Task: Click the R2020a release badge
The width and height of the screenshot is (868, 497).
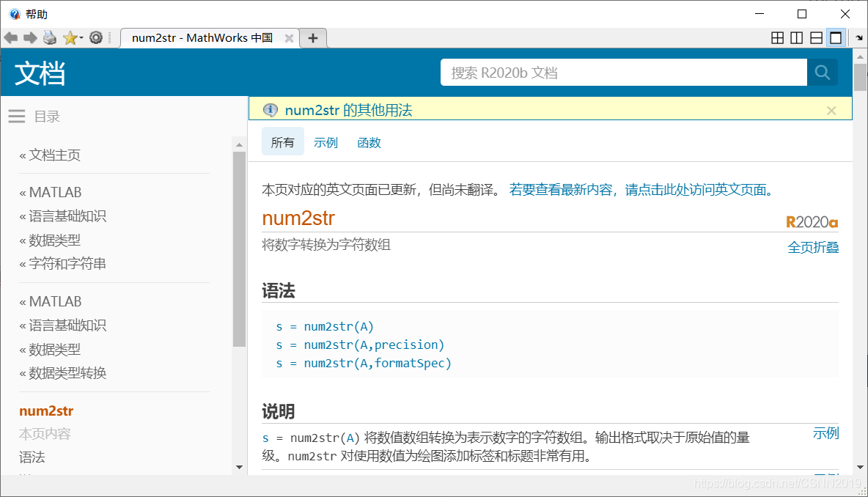Action: tap(812, 223)
